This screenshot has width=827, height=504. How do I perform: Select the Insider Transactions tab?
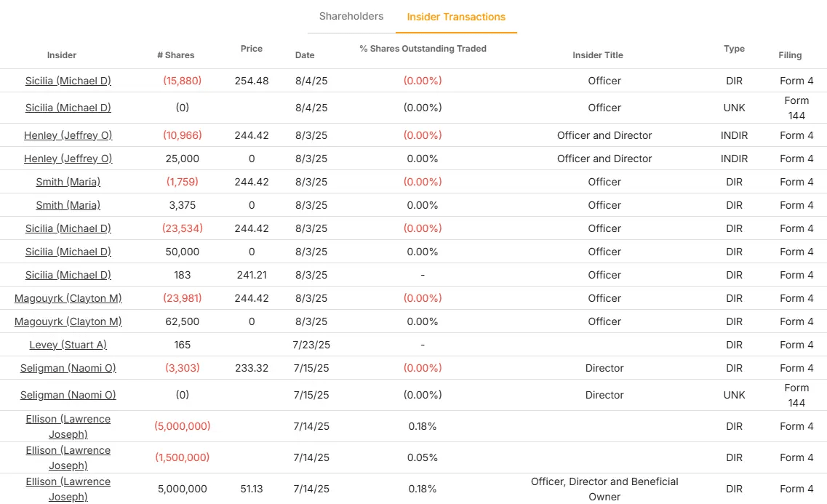click(x=456, y=16)
